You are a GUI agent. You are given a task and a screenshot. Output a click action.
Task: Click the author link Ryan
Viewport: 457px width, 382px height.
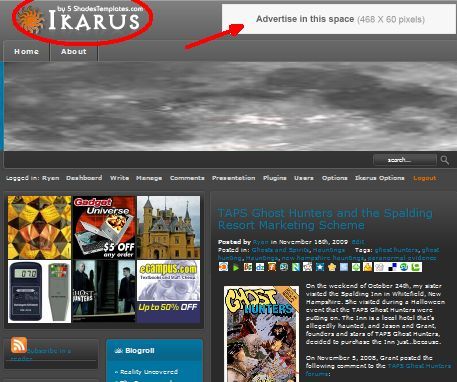pos(260,242)
